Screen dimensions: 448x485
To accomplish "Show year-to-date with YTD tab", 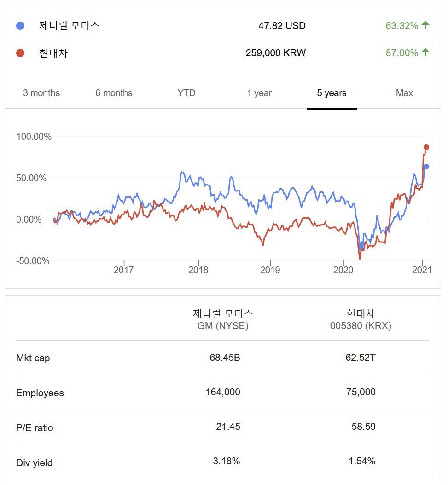I will pos(186,93).
